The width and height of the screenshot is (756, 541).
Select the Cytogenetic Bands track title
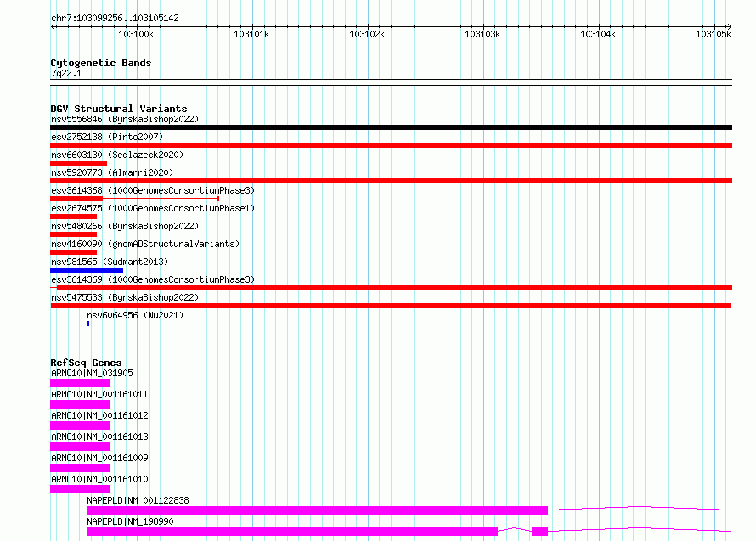coord(101,63)
